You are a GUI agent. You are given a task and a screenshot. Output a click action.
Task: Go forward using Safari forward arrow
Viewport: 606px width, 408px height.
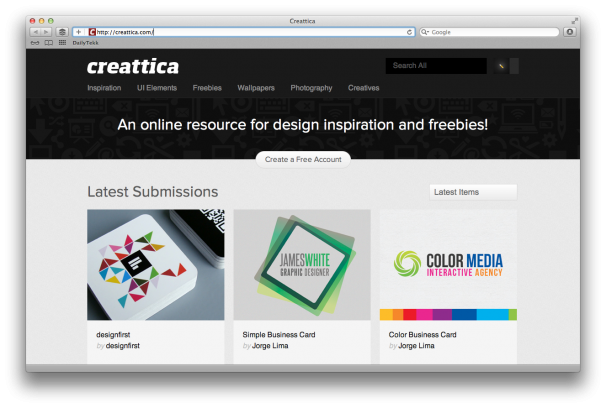(46, 32)
